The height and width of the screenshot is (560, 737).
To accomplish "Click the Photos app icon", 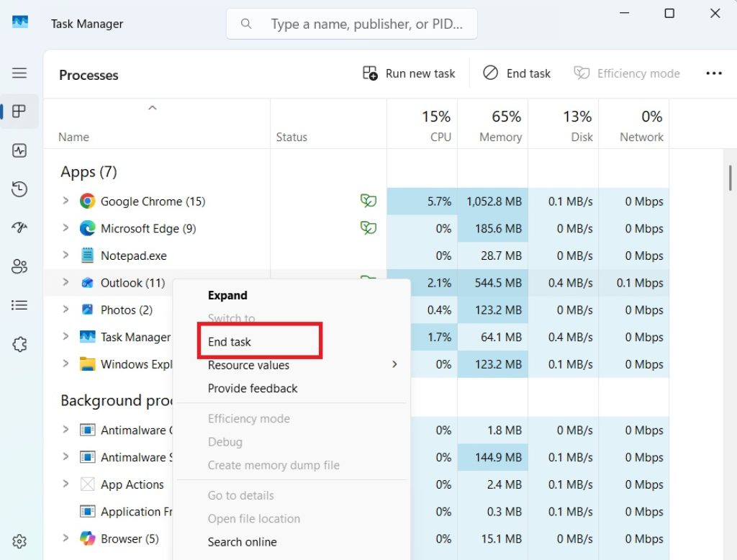I will click(87, 310).
